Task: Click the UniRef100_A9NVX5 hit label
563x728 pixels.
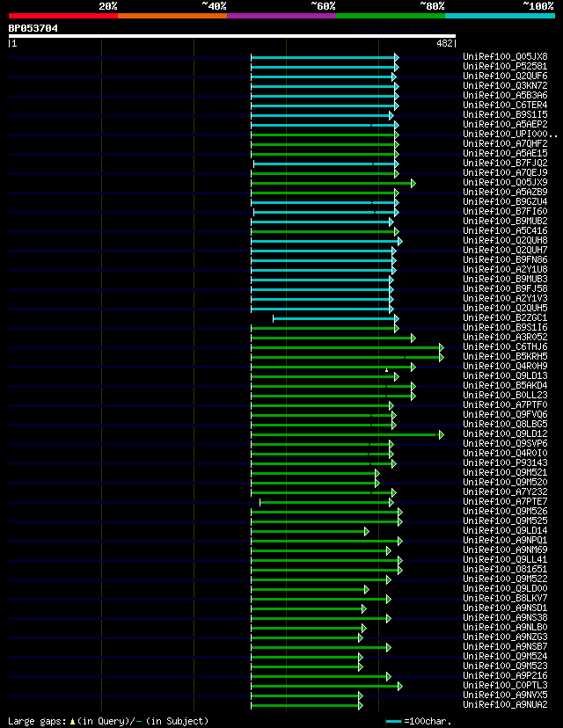Action: click(x=505, y=695)
